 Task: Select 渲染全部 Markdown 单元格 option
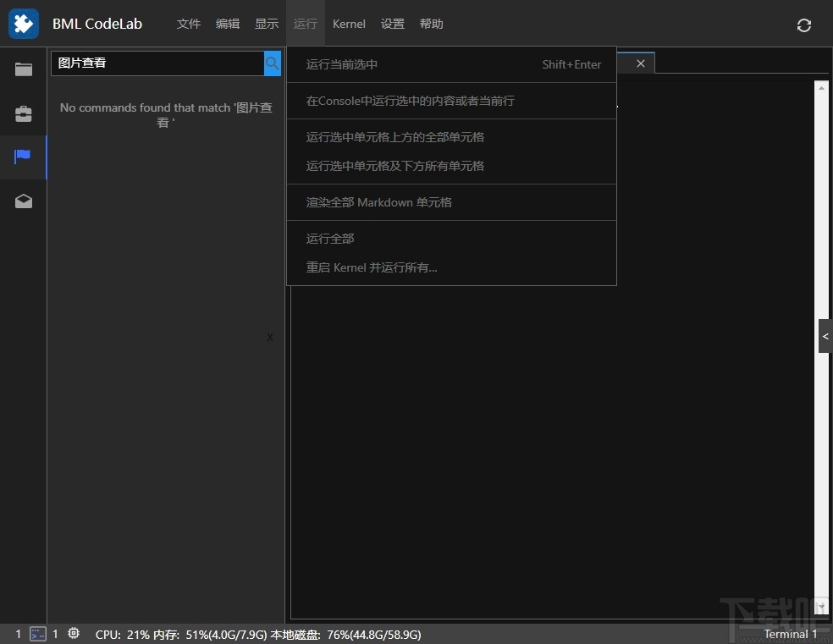click(x=379, y=202)
